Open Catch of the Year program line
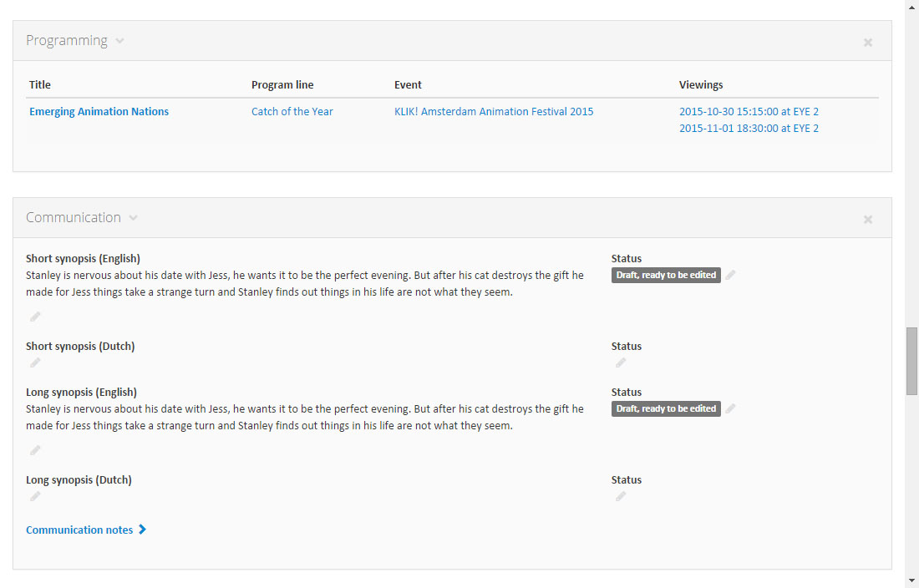Screen dimensions: 919x588 point(292,112)
